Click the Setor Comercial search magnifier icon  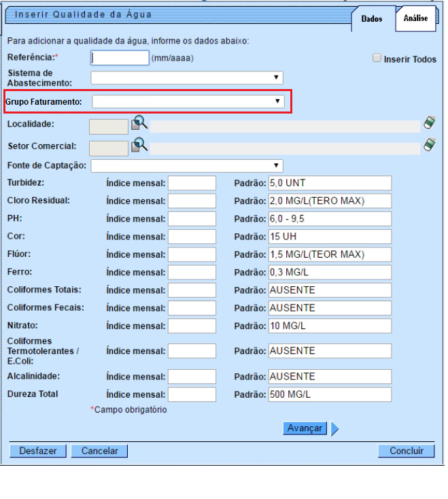(139, 145)
